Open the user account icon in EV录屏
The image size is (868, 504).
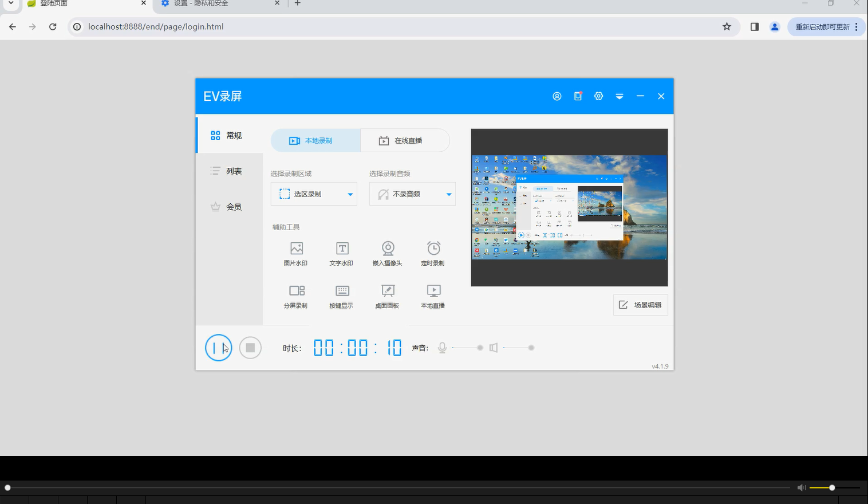[x=557, y=96]
